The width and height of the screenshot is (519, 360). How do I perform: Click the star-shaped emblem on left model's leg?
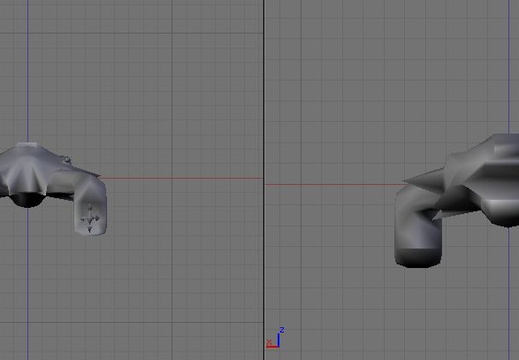[90, 218]
